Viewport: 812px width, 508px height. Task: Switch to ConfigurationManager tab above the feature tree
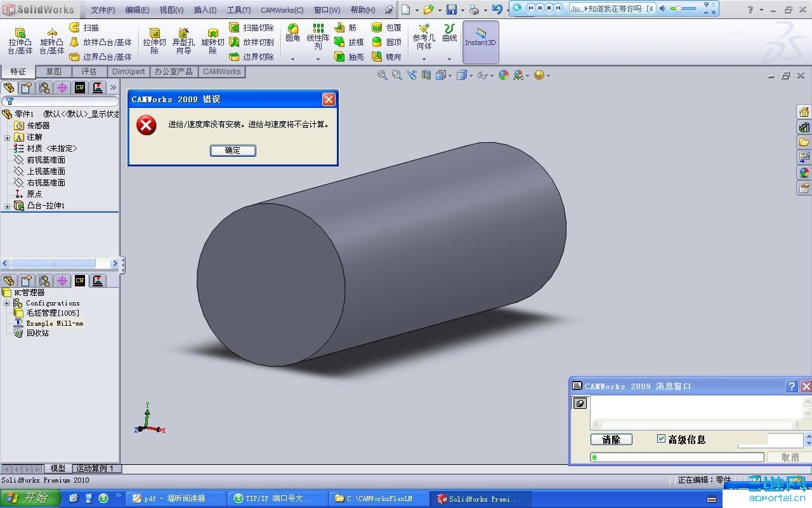pyautogui.click(x=44, y=88)
